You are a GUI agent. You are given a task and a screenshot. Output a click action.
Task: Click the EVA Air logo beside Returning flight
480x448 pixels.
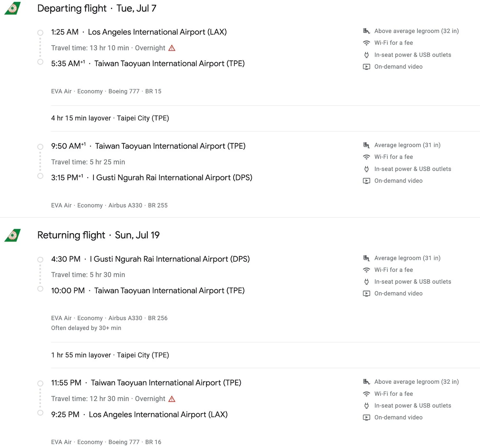12,235
